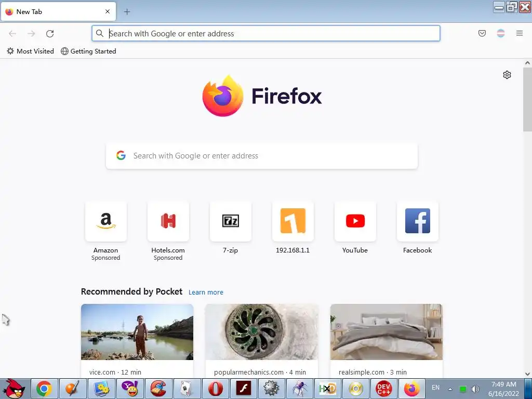Open the green network tray icon
Screen dimensions: 532x399
click(x=462, y=389)
